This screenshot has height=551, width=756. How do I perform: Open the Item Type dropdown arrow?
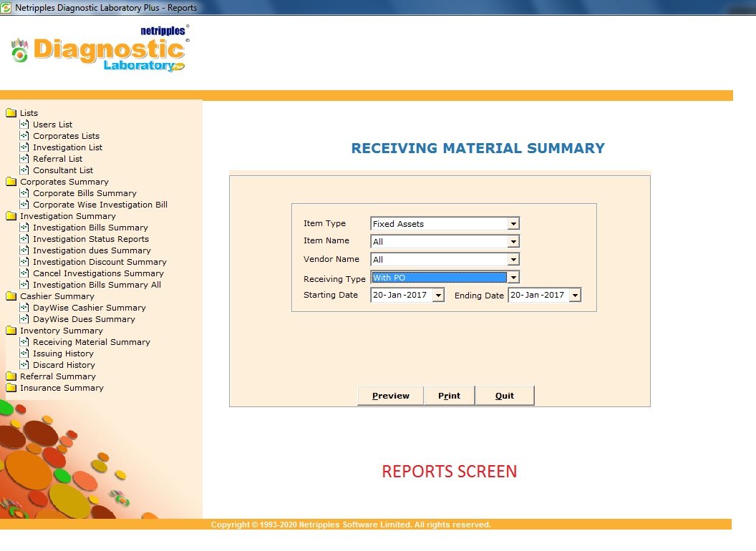(513, 224)
